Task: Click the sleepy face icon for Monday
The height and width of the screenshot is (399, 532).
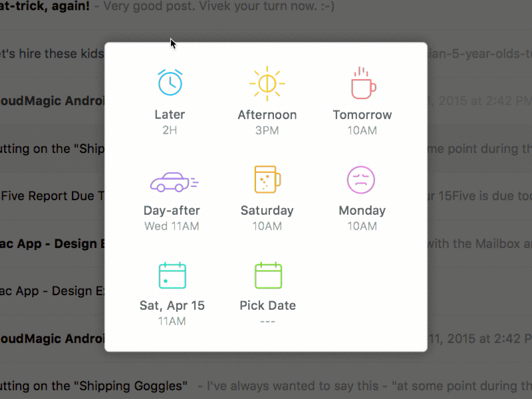Action: (362, 178)
